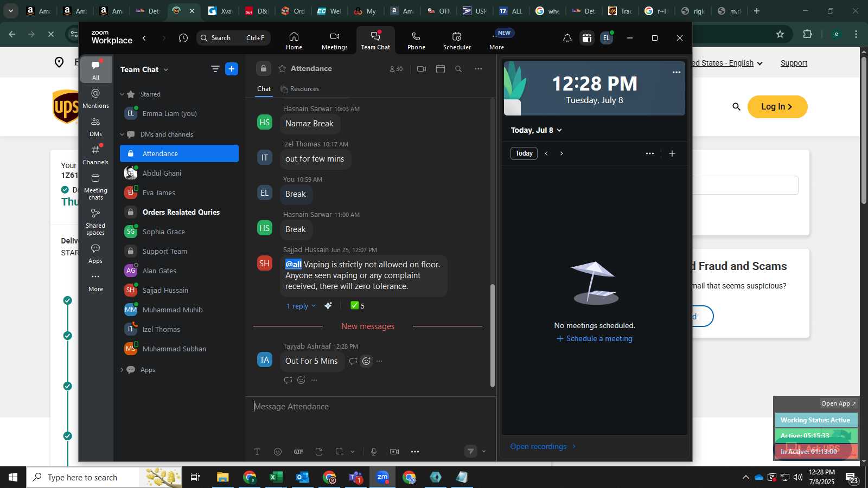Screen dimensions: 868x488
Task: Expand the Apps section in chat list
Action: 122,370
